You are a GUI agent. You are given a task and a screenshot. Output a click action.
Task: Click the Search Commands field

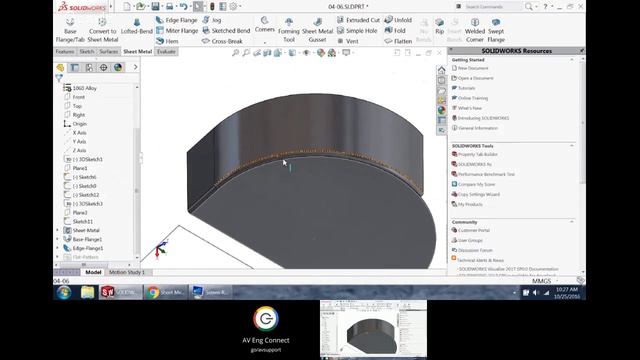tap(493, 7)
